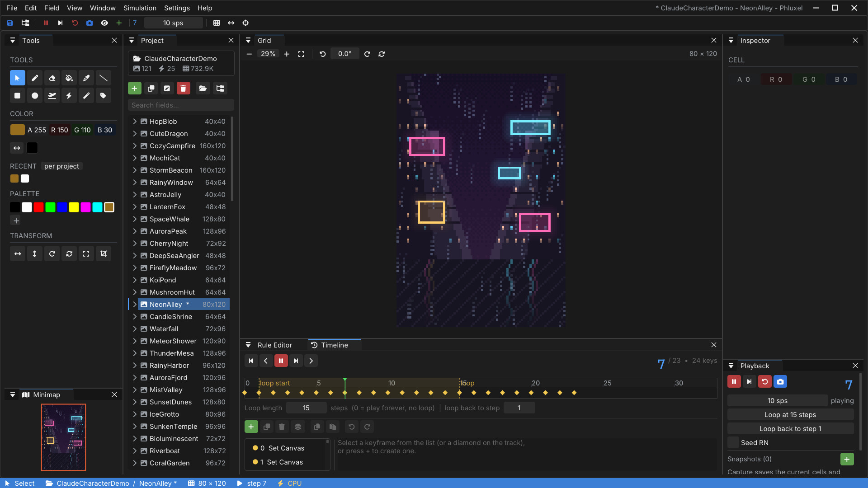
Task: Click Loop back to step 1 button
Action: click(790, 429)
